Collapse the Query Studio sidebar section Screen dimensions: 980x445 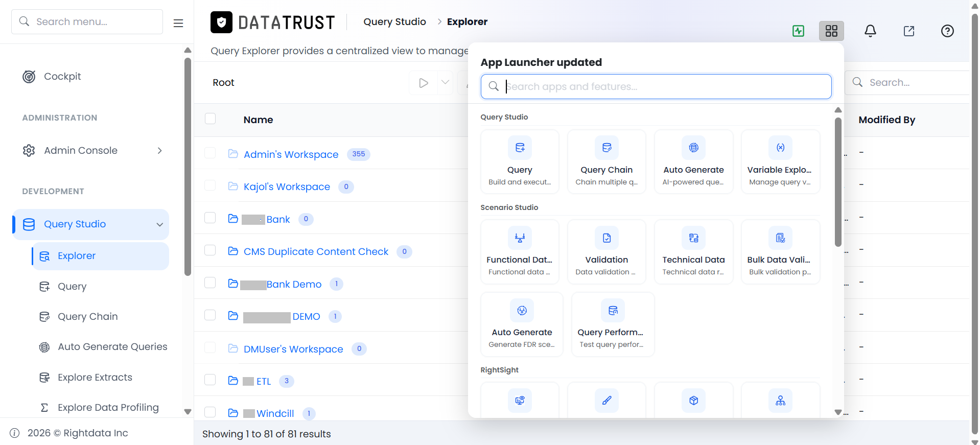[159, 224]
